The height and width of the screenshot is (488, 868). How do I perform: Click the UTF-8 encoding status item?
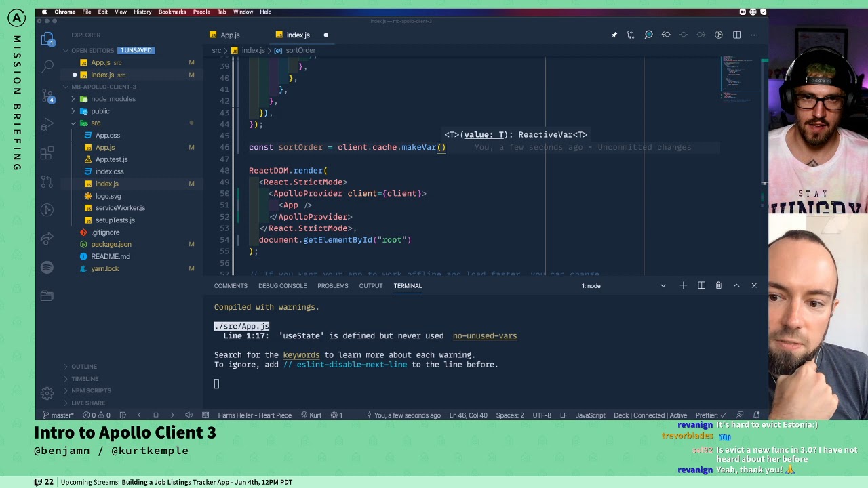point(542,415)
